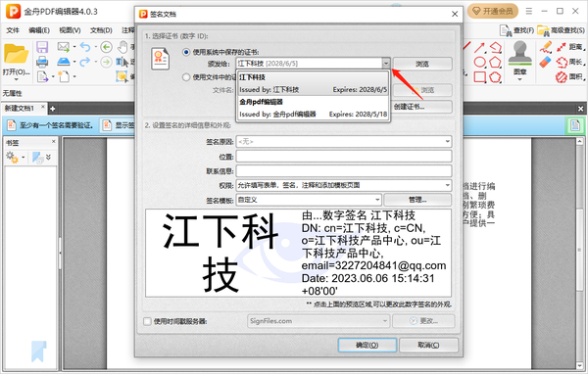
Task: Choose 金舟pdf编辑器 certificate from the list
Action: (x=314, y=108)
